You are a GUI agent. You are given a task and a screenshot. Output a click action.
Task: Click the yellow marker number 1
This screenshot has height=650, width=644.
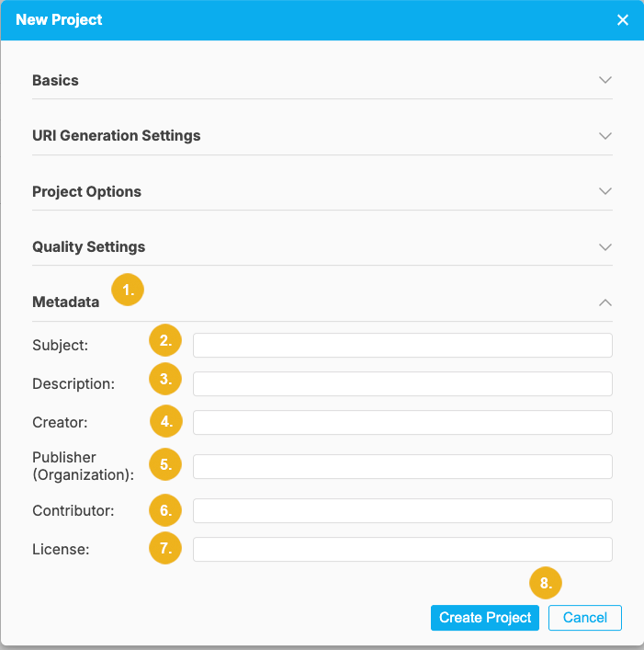[x=128, y=291]
